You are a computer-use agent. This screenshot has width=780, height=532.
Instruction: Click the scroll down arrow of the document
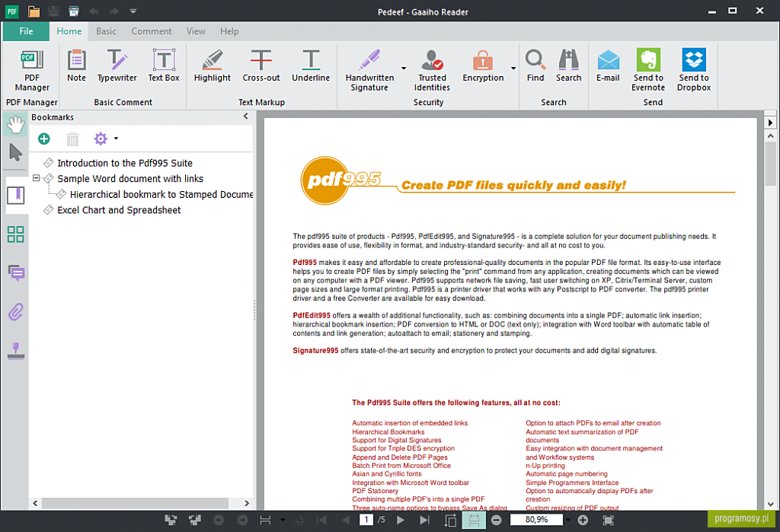click(770, 504)
